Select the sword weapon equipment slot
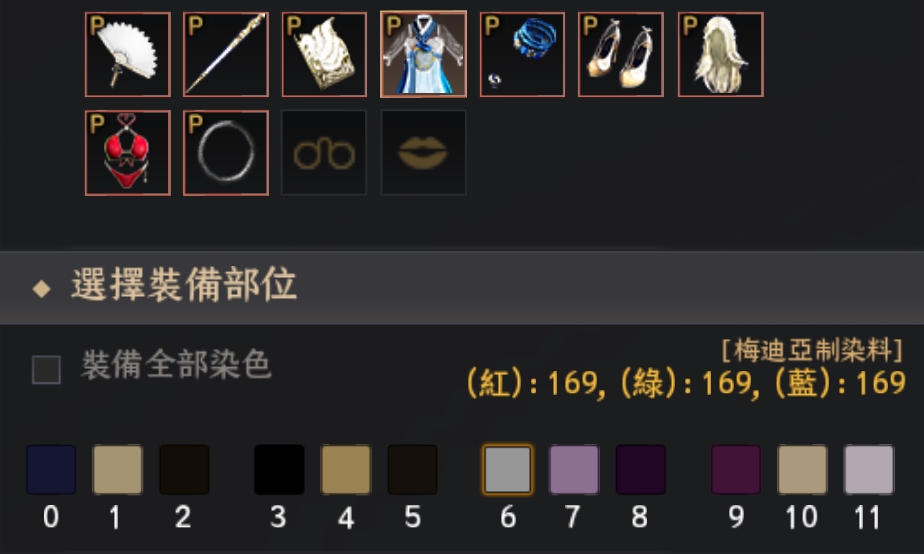 (226, 54)
